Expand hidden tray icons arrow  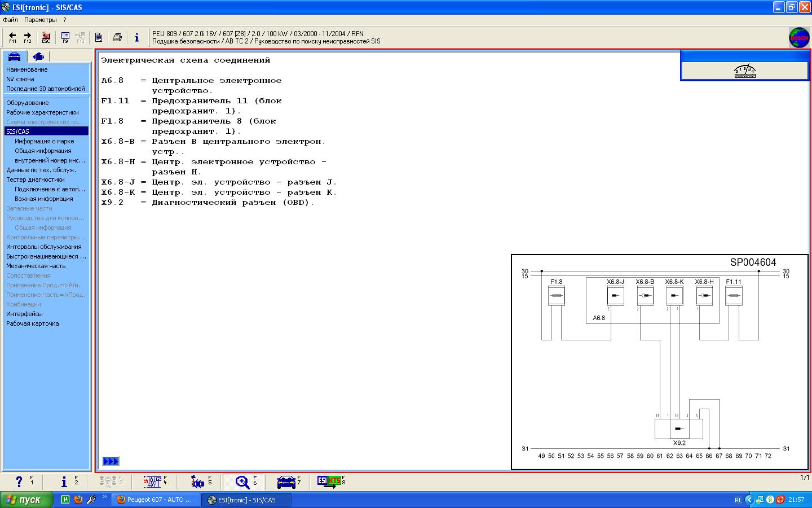pos(749,500)
